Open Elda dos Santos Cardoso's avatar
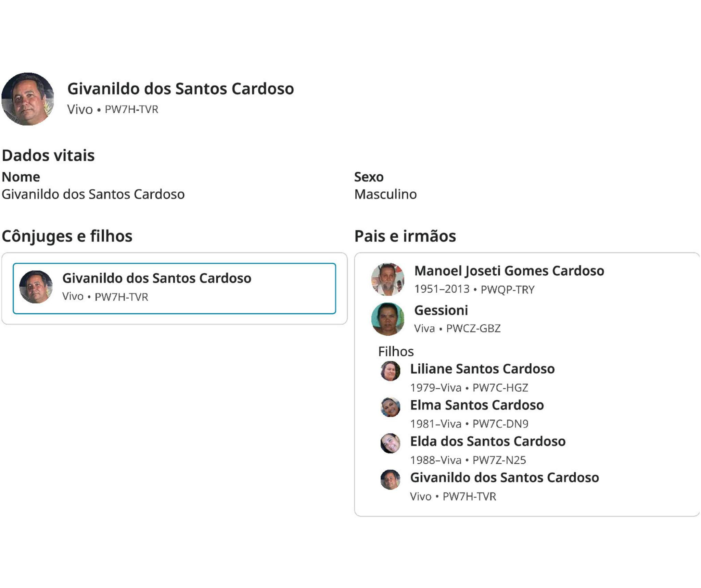 390,443
